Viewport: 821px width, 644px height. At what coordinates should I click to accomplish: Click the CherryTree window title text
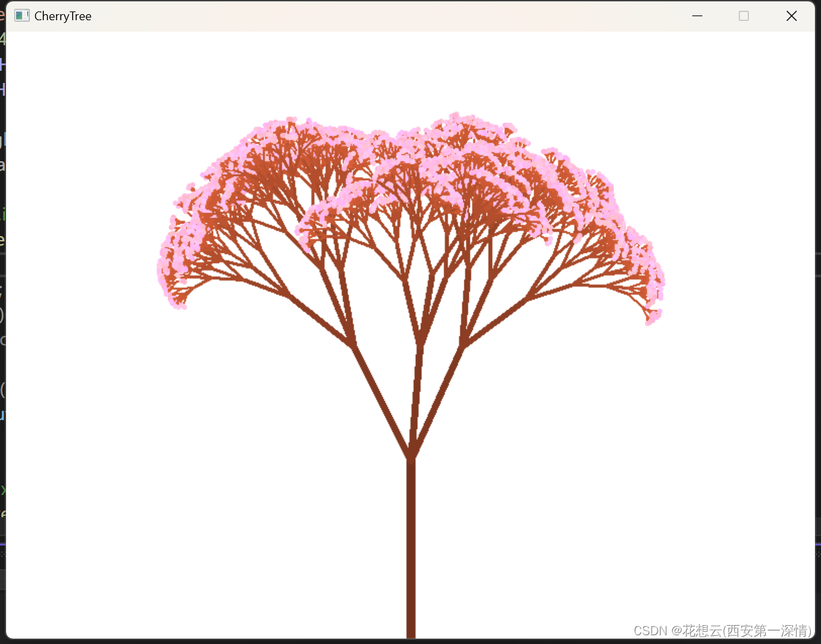(63, 16)
